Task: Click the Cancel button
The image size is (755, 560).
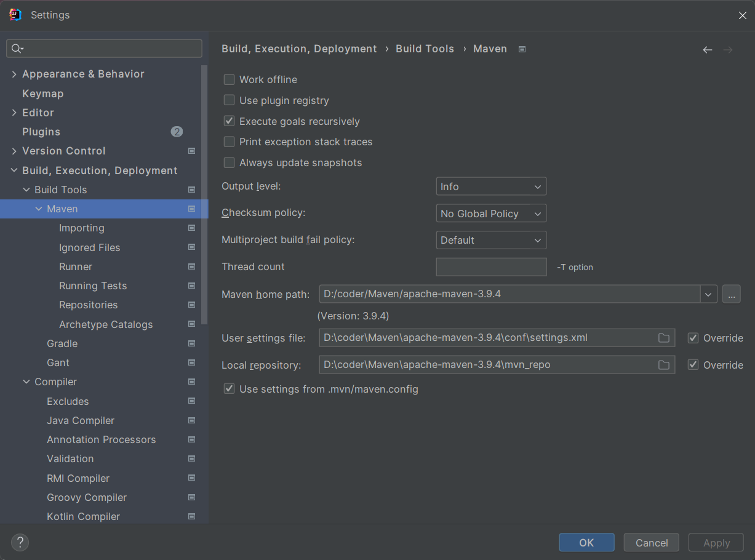Action: [652, 542]
